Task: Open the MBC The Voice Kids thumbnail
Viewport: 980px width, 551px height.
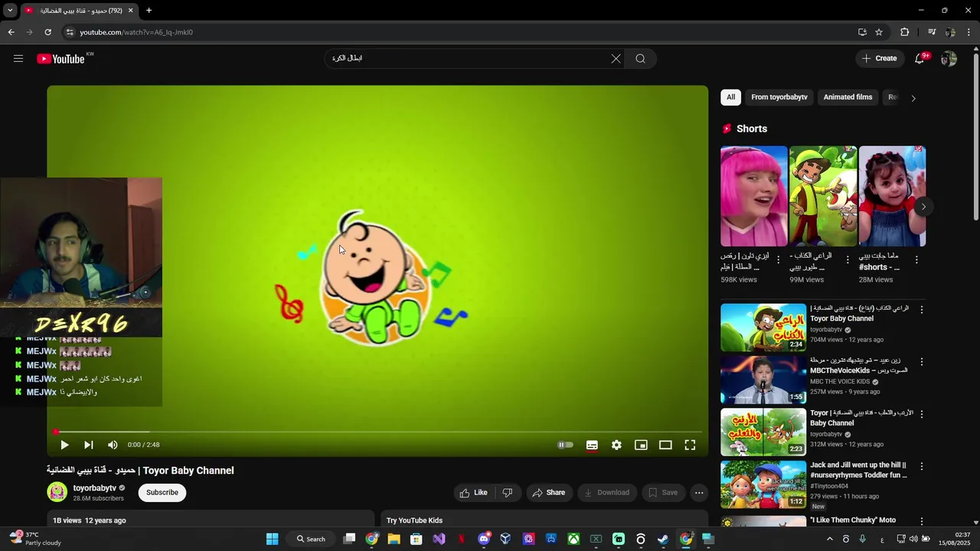Action: (x=763, y=380)
